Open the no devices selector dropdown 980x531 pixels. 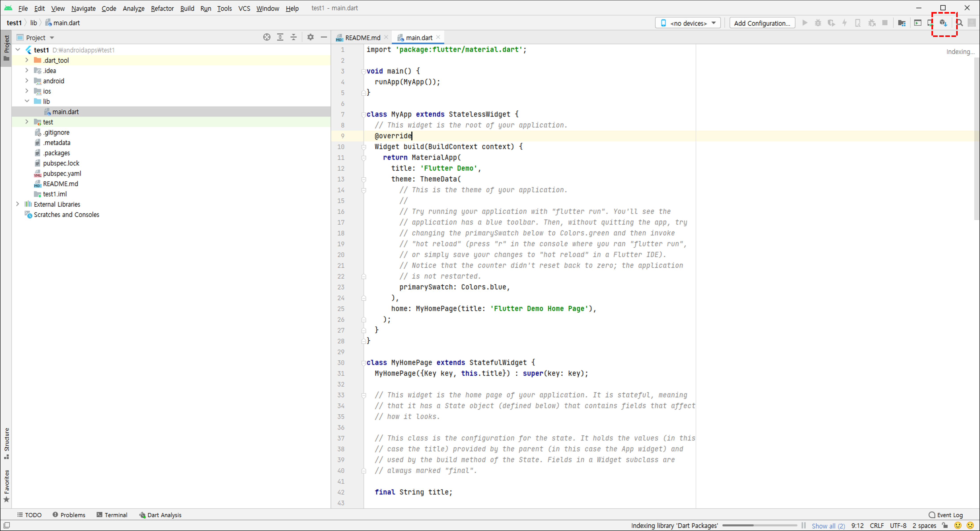coord(688,23)
